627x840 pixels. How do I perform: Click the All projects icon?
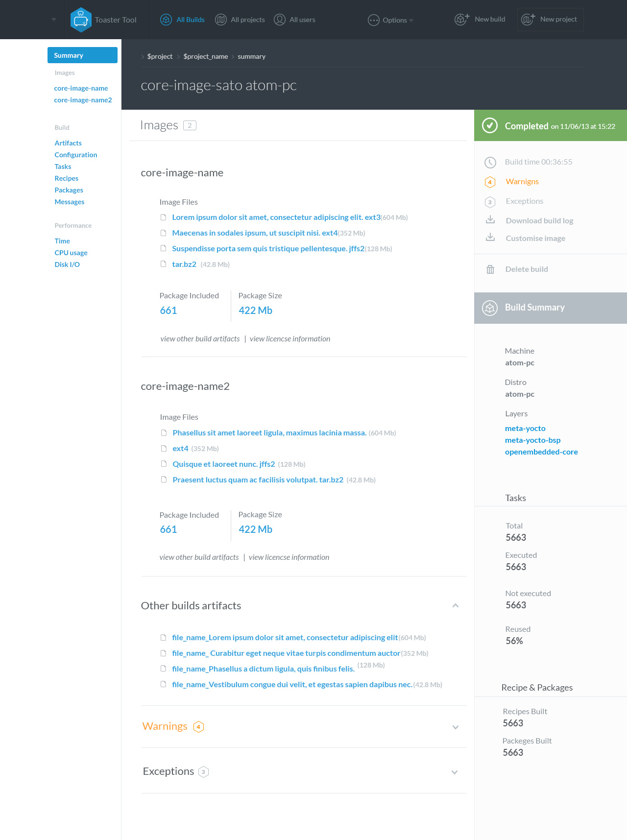[221, 20]
